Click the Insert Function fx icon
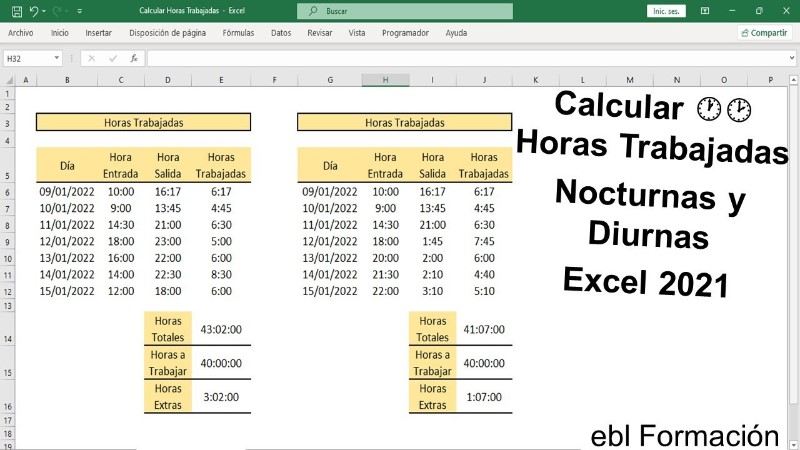The image size is (800, 450). [134, 58]
